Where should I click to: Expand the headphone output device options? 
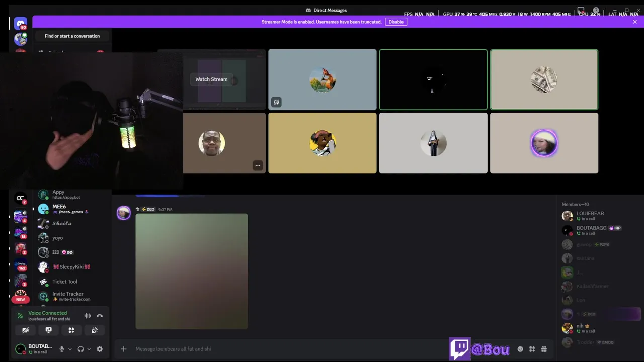[x=89, y=349]
